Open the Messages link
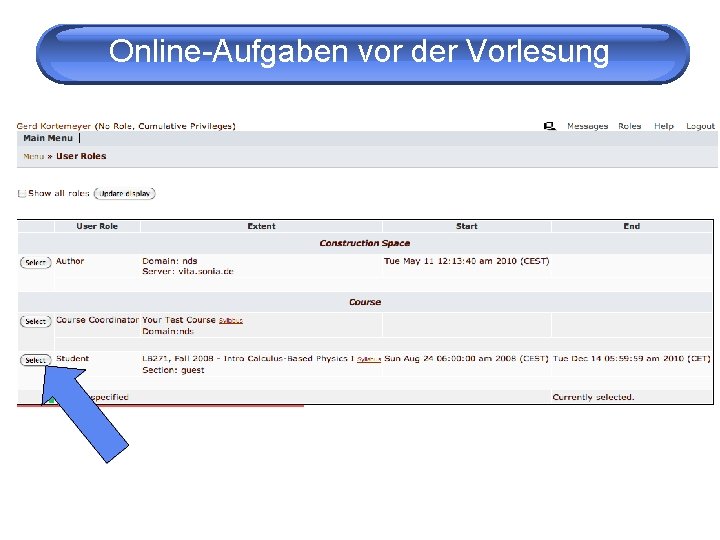720x540 pixels. click(x=587, y=126)
